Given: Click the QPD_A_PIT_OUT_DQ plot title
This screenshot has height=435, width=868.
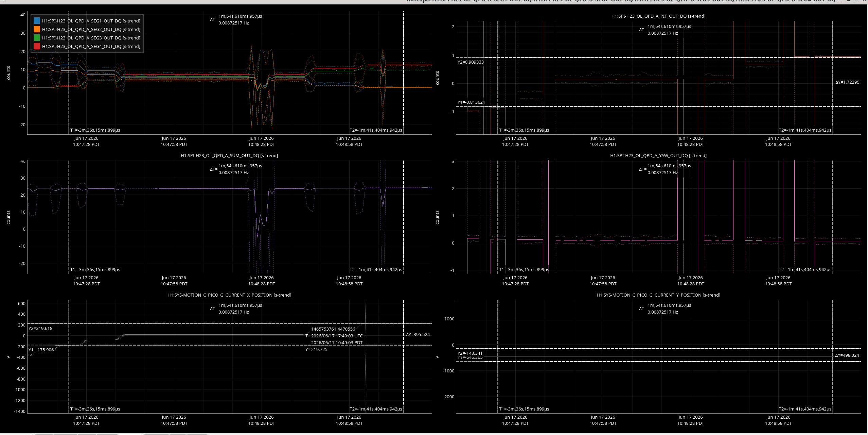Looking at the screenshot, I should point(658,16).
